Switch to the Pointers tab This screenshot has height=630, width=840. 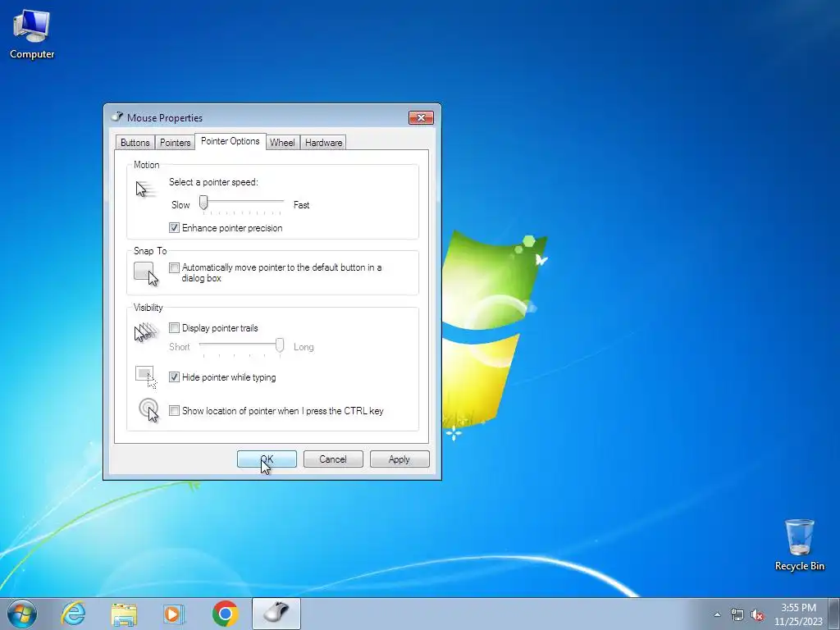(x=176, y=143)
